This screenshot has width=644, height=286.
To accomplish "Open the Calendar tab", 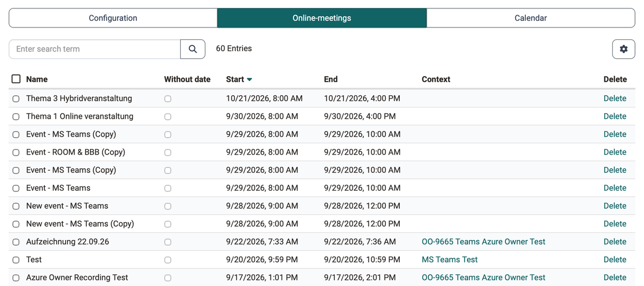I will [x=531, y=18].
